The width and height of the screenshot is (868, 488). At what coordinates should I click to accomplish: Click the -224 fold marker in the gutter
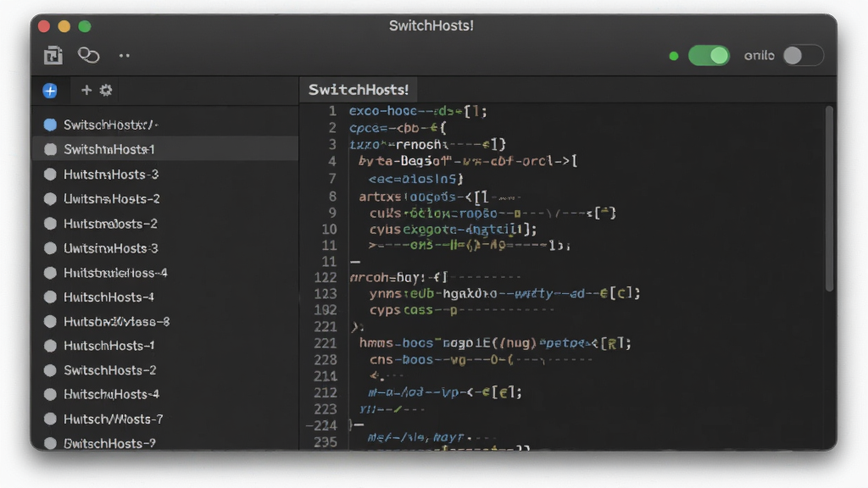pos(321,425)
